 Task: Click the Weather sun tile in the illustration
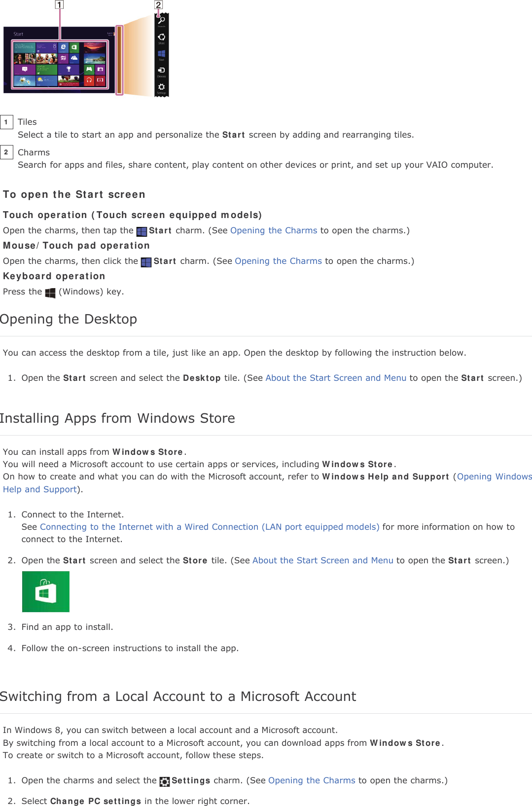click(x=47, y=80)
